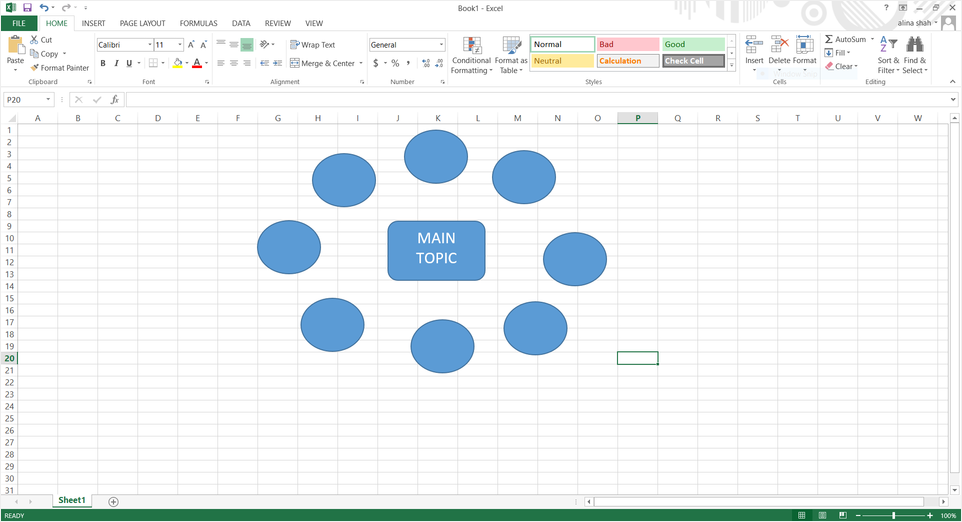Screen dimensions: 962x522
Task: Open the PAGE LAYOUT tab
Action: 142,23
